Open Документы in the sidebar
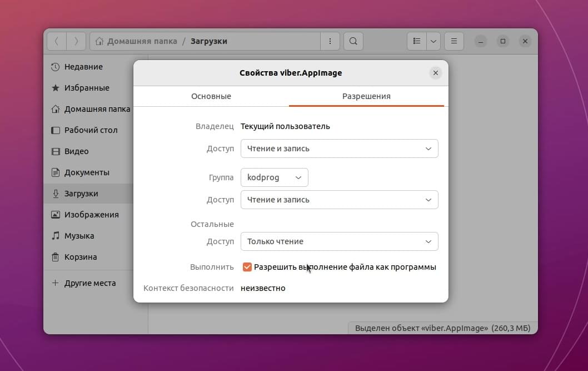This screenshot has height=371, width=588. tap(88, 172)
